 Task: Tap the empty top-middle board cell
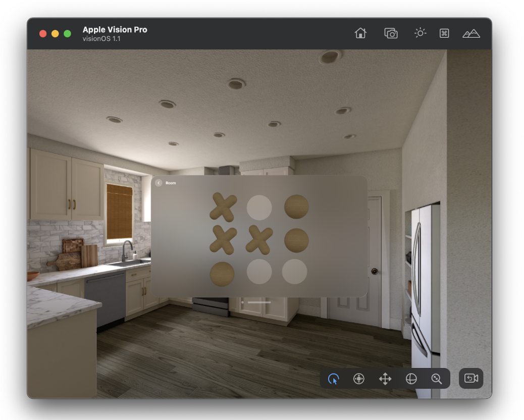(x=259, y=207)
